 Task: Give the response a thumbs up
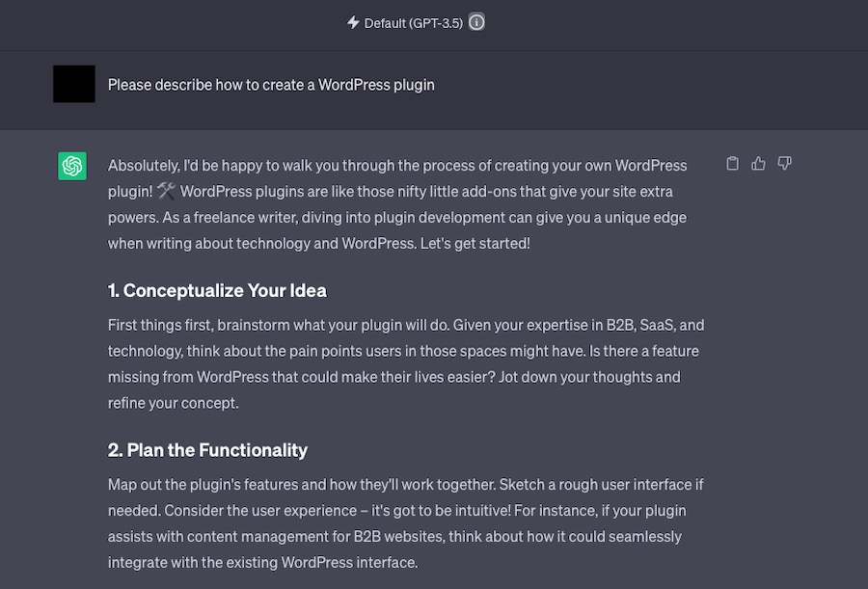(758, 163)
